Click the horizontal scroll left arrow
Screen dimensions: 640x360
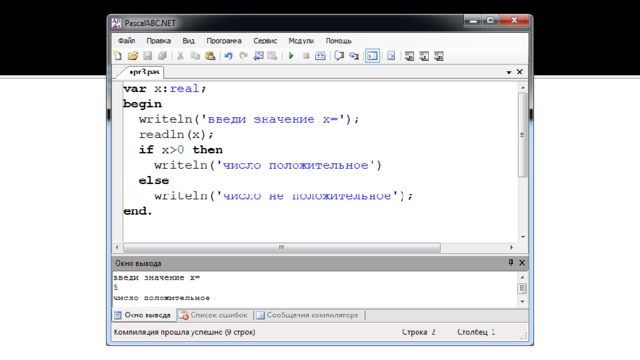(118, 247)
